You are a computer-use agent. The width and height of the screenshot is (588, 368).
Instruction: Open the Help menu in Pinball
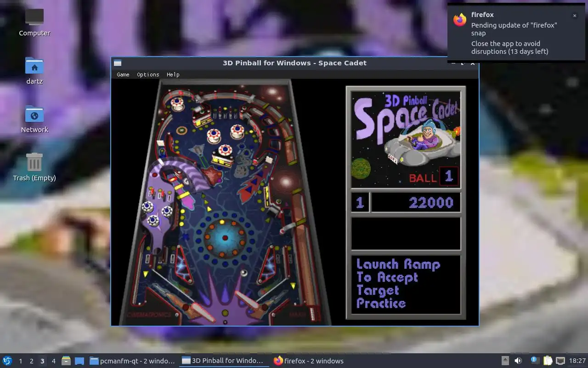pyautogui.click(x=173, y=75)
